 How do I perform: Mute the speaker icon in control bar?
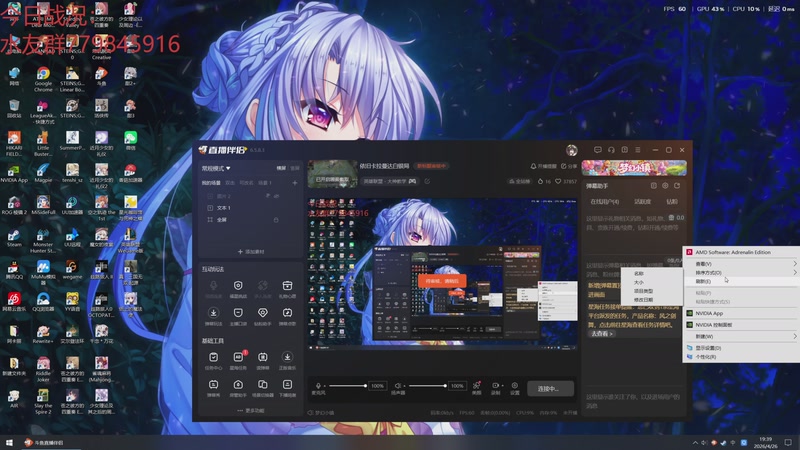398,386
